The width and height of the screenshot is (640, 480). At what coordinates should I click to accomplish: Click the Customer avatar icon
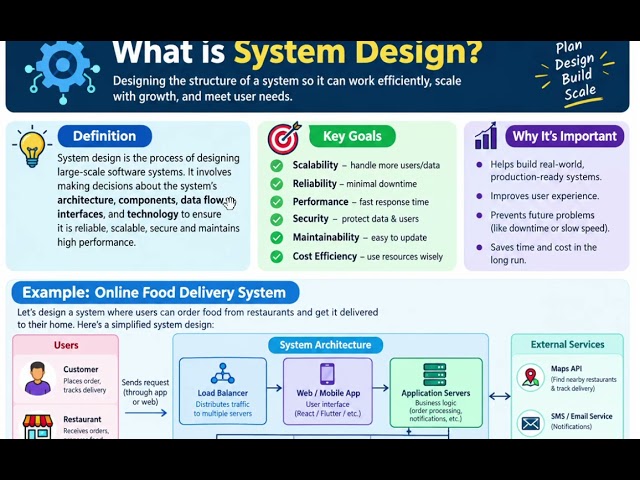pyautogui.click(x=38, y=378)
